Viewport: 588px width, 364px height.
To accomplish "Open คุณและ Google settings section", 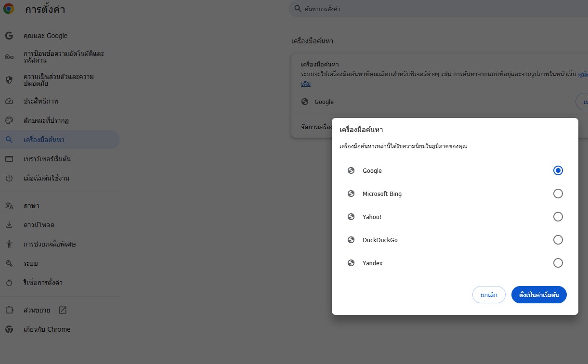I will click(x=60, y=36).
